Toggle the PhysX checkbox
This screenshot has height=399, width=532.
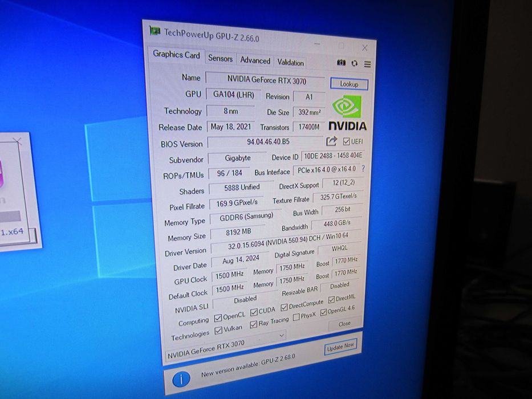296,317
